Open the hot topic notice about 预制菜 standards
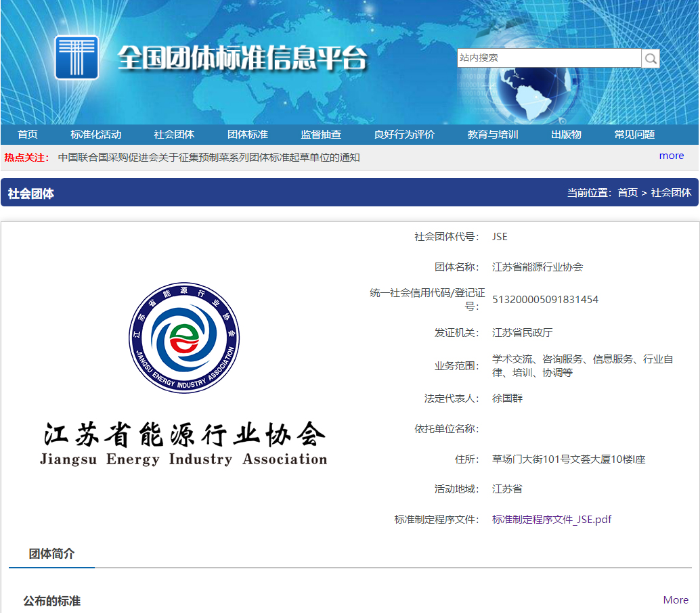Screen dimensions: 700x613 click(x=209, y=158)
